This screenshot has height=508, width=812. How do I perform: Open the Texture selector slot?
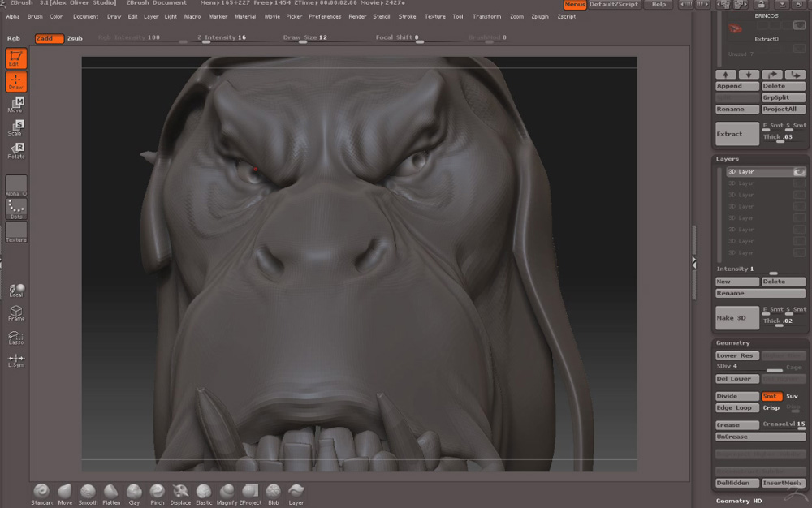point(16,232)
